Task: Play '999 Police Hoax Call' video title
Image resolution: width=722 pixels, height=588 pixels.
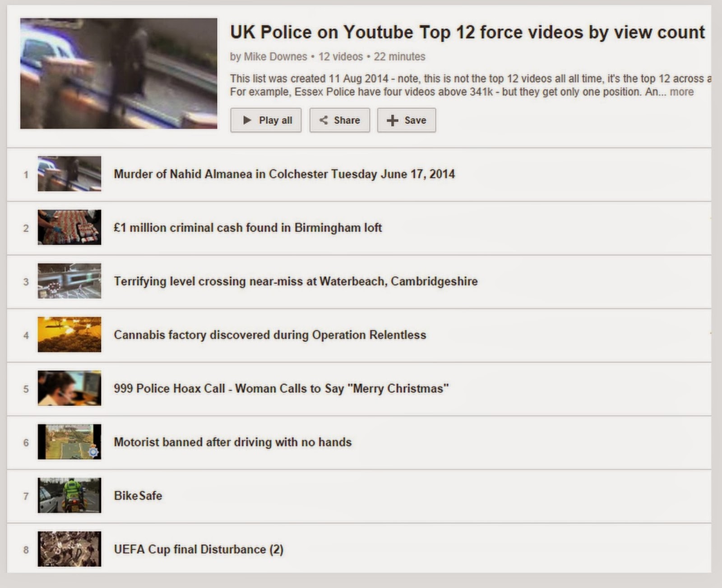Action: click(281, 389)
